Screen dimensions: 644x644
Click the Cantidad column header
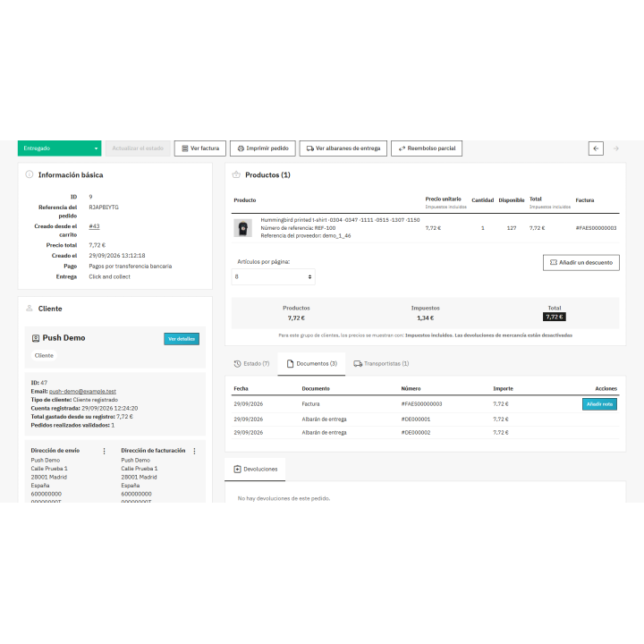(483, 200)
